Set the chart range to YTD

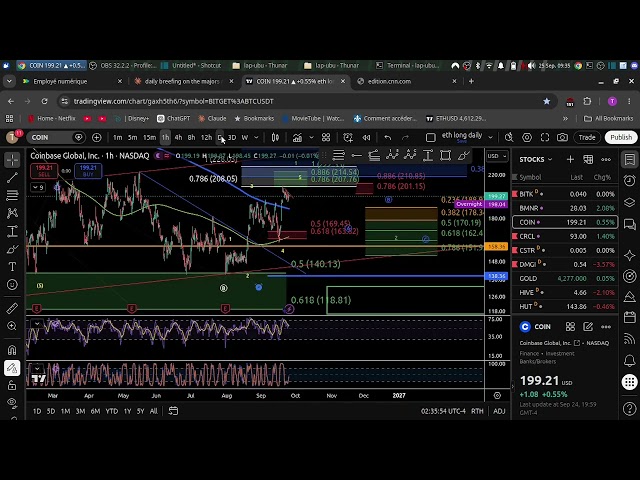[x=111, y=411]
